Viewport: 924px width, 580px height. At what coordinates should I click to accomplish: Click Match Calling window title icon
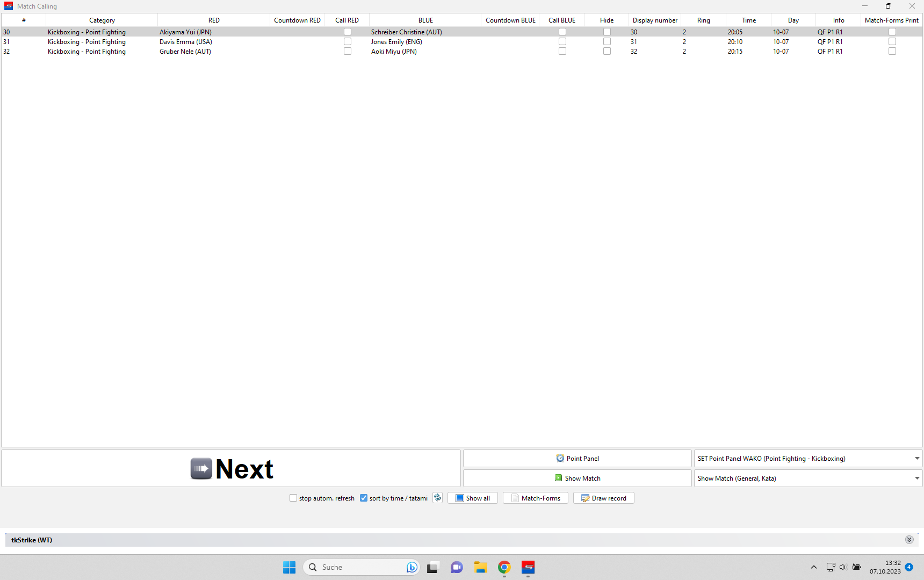coord(9,6)
